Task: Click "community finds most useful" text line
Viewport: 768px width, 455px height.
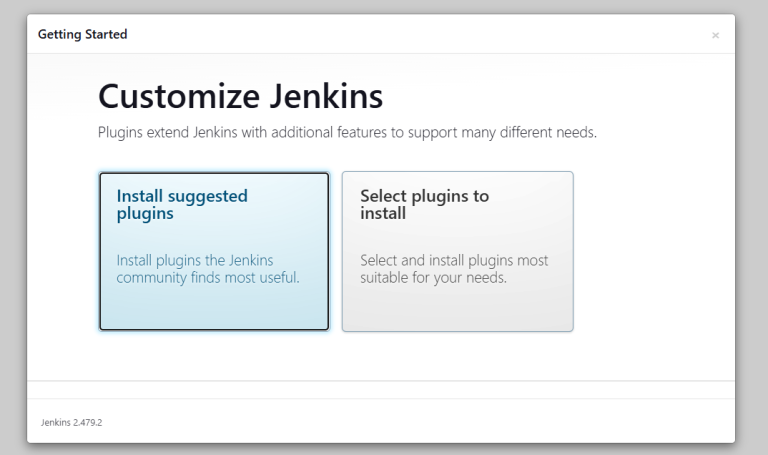Action: click(208, 277)
